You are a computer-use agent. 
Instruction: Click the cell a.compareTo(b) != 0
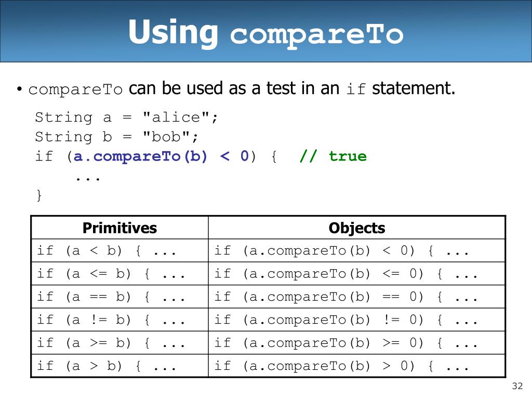(x=357, y=320)
